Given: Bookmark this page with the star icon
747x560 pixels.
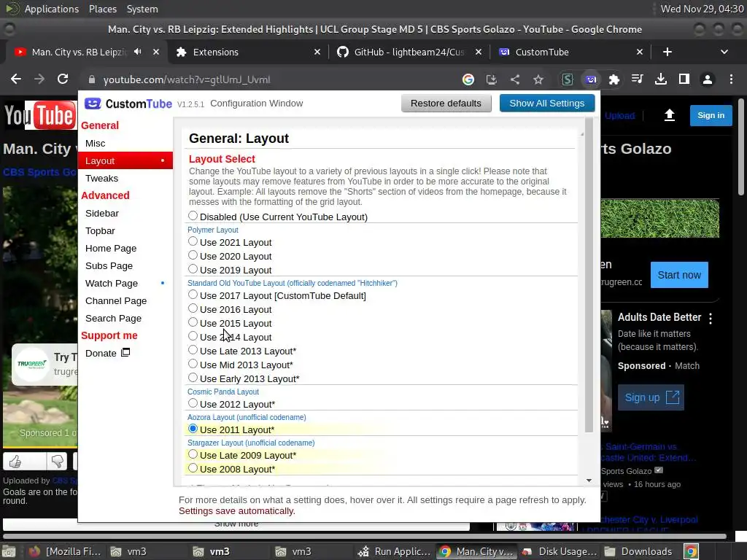Looking at the screenshot, I should pyautogui.click(x=538, y=79).
